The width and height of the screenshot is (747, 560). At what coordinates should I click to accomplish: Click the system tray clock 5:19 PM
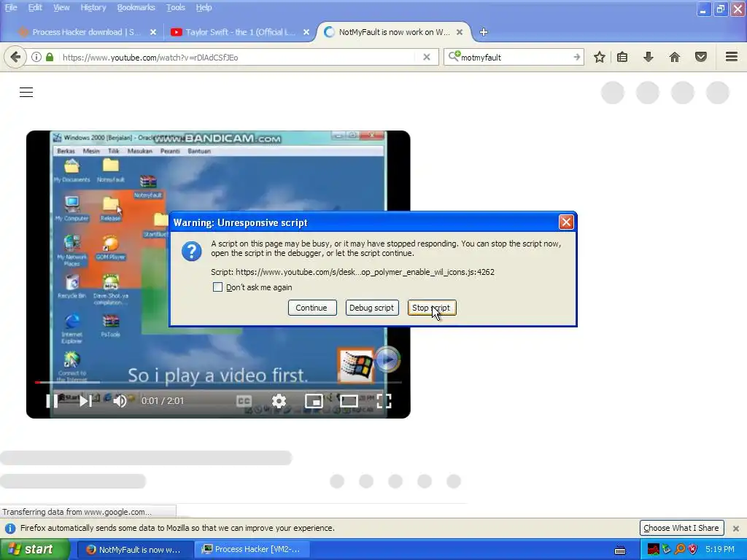coord(720,549)
